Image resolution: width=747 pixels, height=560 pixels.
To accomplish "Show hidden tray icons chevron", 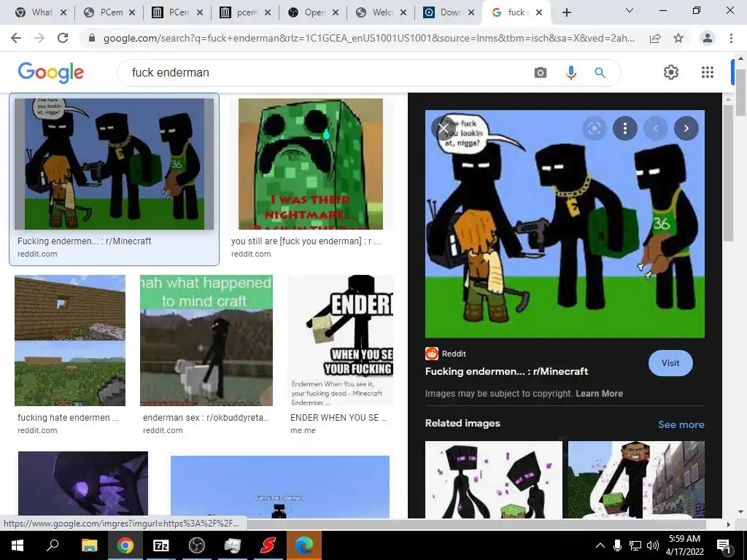I will point(600,545).
